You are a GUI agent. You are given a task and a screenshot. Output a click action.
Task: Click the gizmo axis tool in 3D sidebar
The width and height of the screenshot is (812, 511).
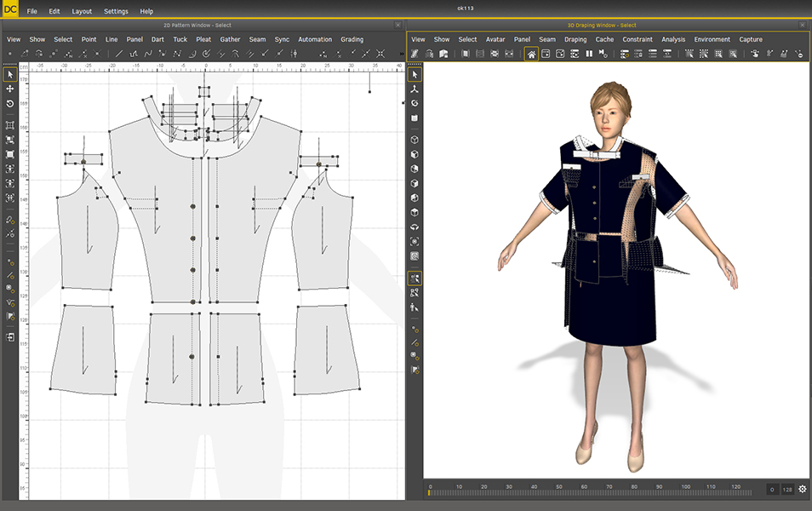tap(415, 89)
